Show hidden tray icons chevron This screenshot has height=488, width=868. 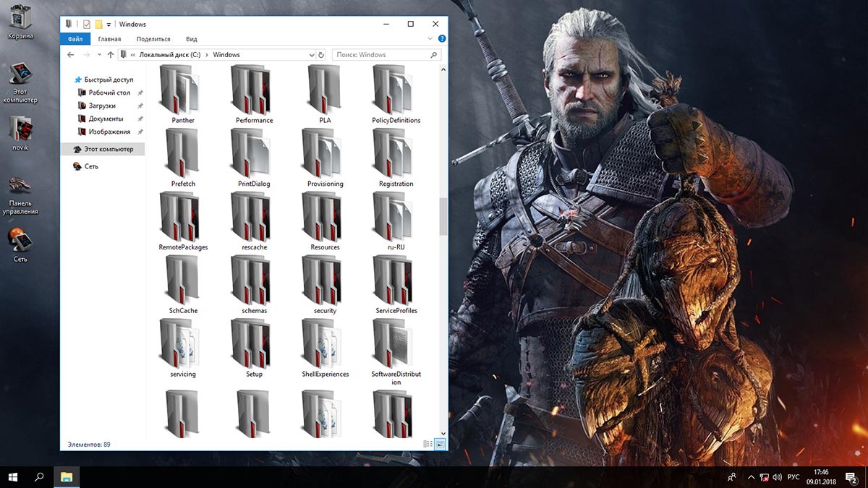pyautogui.click(x=749, y=477)
